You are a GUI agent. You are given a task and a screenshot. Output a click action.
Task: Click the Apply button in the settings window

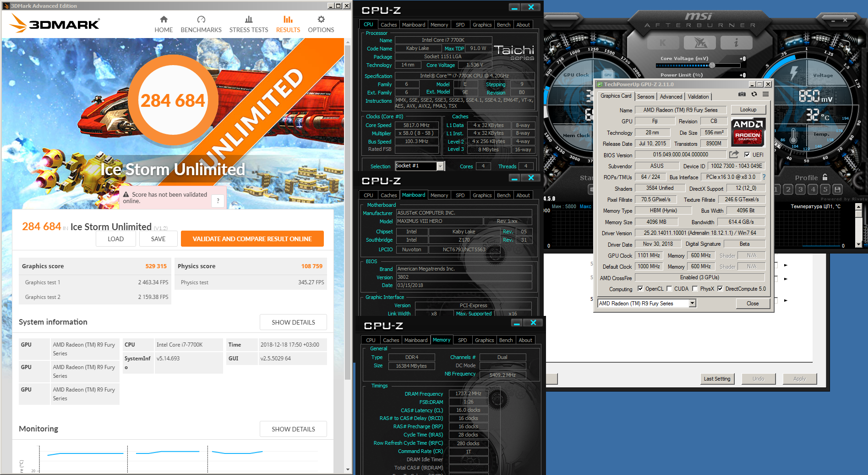[x=799, y=379]
